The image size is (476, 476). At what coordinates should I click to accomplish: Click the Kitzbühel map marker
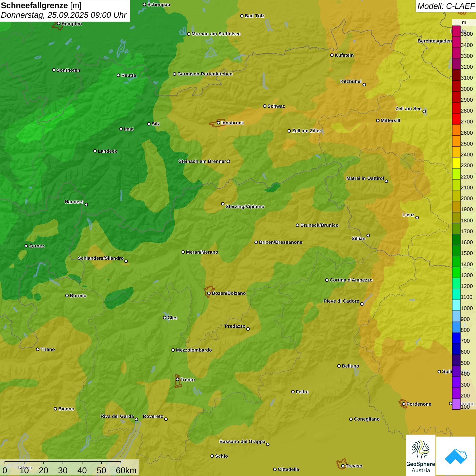364,84
